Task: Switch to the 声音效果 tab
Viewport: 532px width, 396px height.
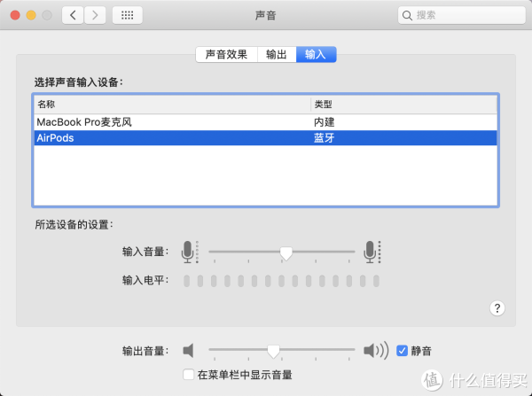Action: click(x=226, y=54)
